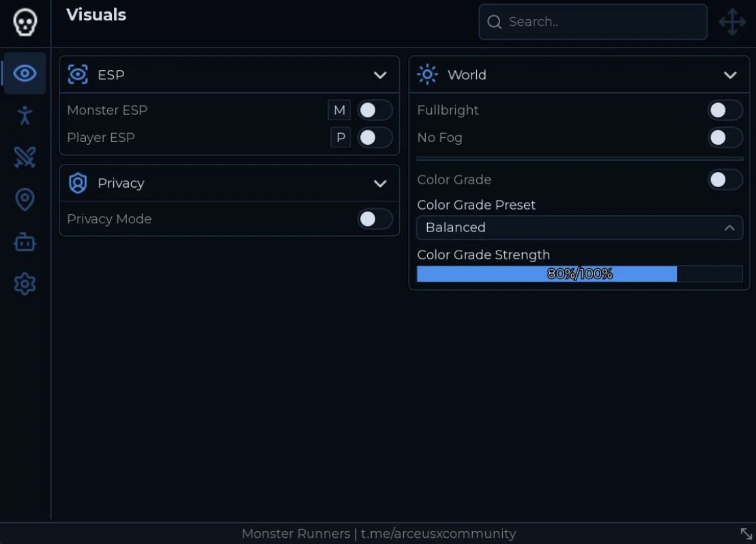Click the P keybind for Player ESP

pos(340,137)
